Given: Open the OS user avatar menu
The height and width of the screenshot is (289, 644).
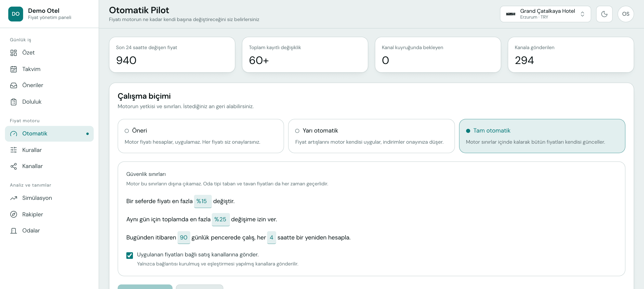Looking at the screenshot, I should [625, 14].
